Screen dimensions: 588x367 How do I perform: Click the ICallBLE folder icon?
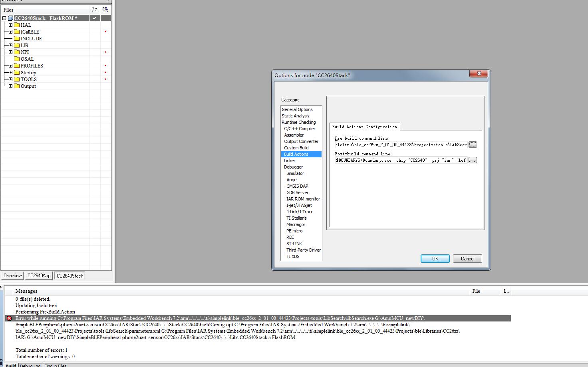17,32
